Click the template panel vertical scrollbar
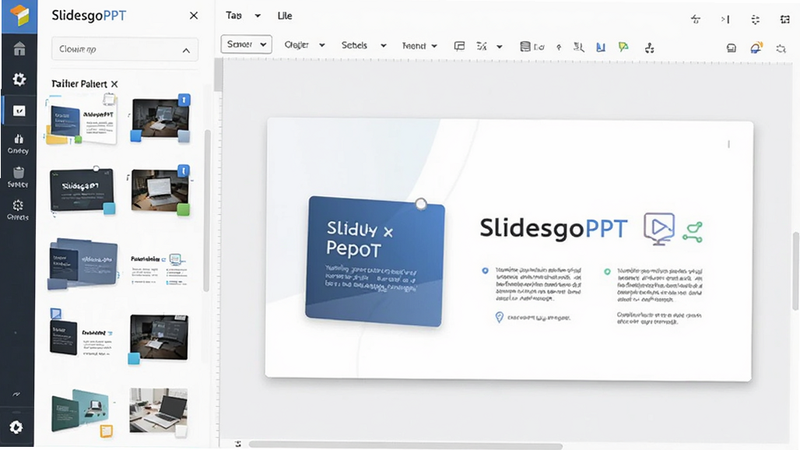 (x=207, y=210)
